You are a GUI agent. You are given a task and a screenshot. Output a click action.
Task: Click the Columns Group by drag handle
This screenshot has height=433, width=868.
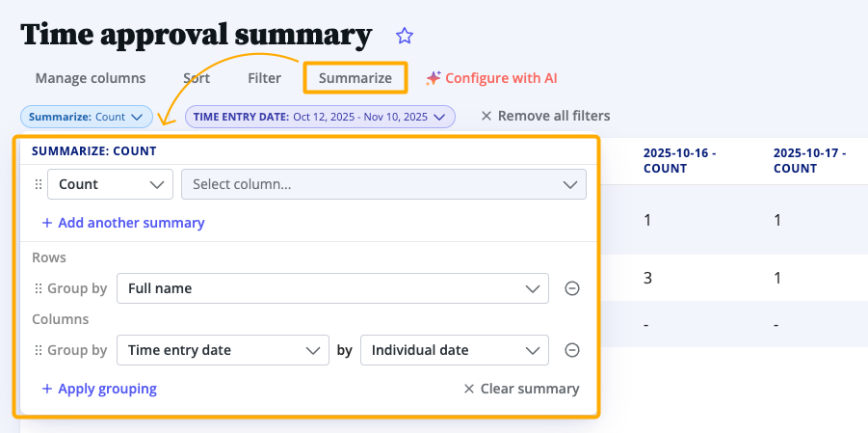[x=39, y=350]
